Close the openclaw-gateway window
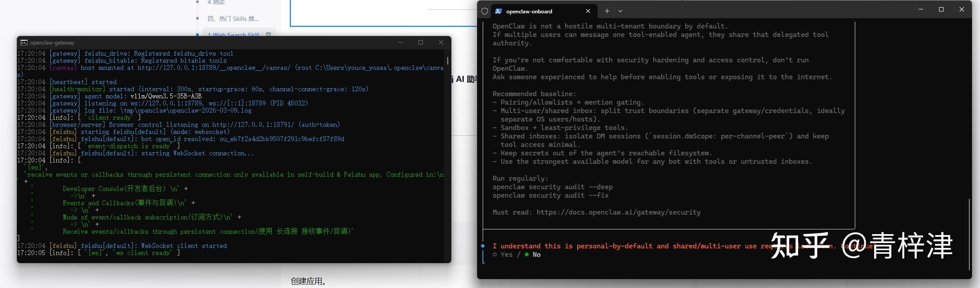The image size is (980, 288). [441, 42]
